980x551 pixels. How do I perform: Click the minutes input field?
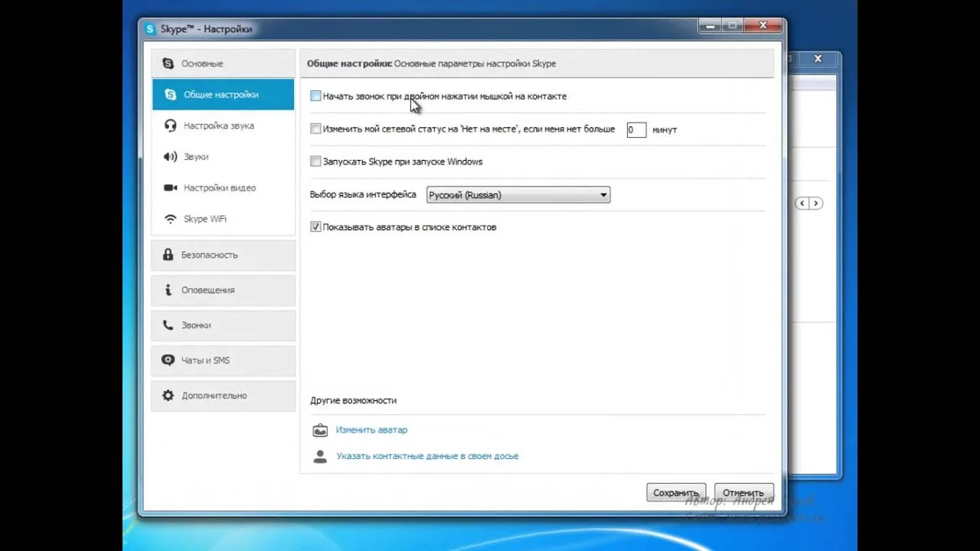point(636,130)
